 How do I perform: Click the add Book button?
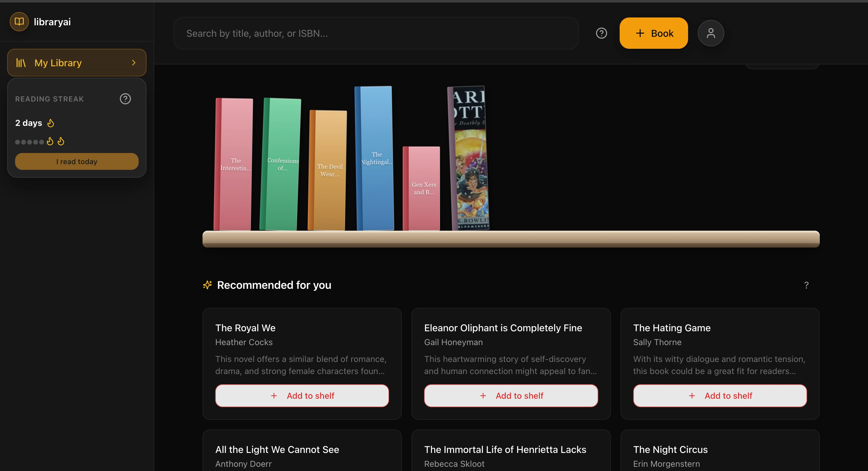click(653, 33)
